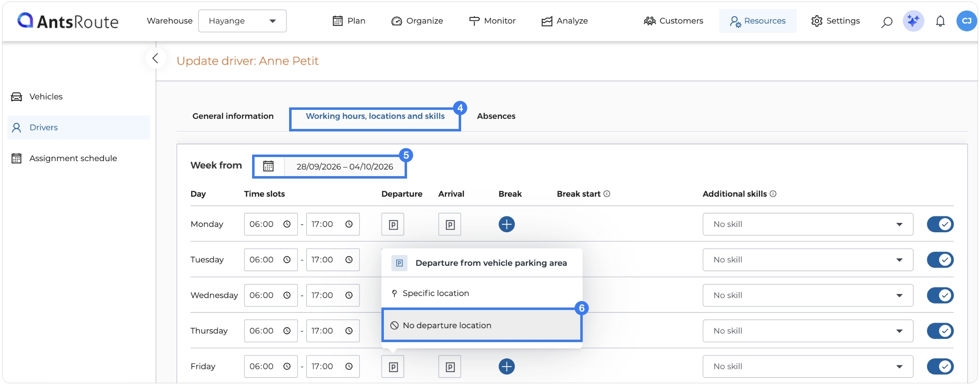Open the Hayange warehouse dropdown
This screenshot has height=384, width=980.
pyautogui.click(x=242, y=21)
